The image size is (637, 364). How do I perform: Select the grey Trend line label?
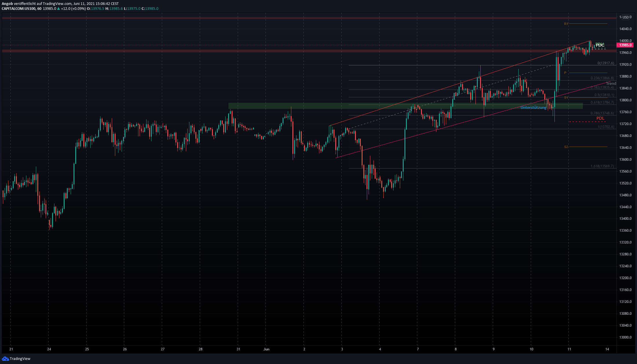click(611, 83)
